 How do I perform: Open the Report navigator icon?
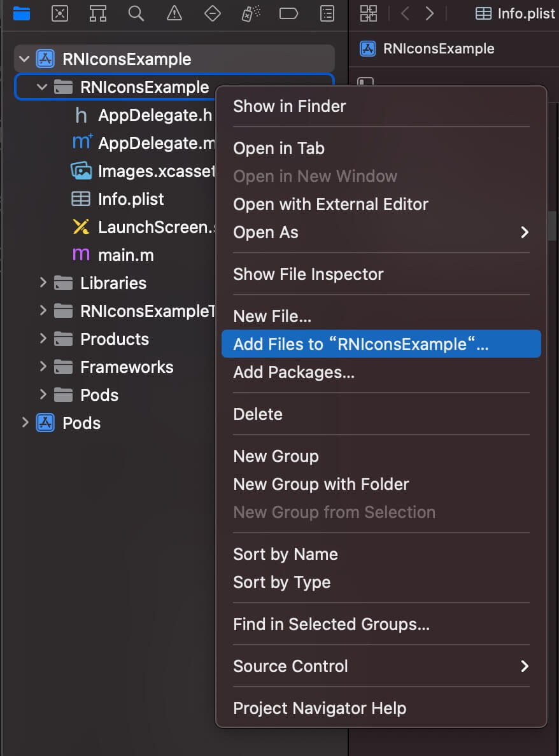327,13
